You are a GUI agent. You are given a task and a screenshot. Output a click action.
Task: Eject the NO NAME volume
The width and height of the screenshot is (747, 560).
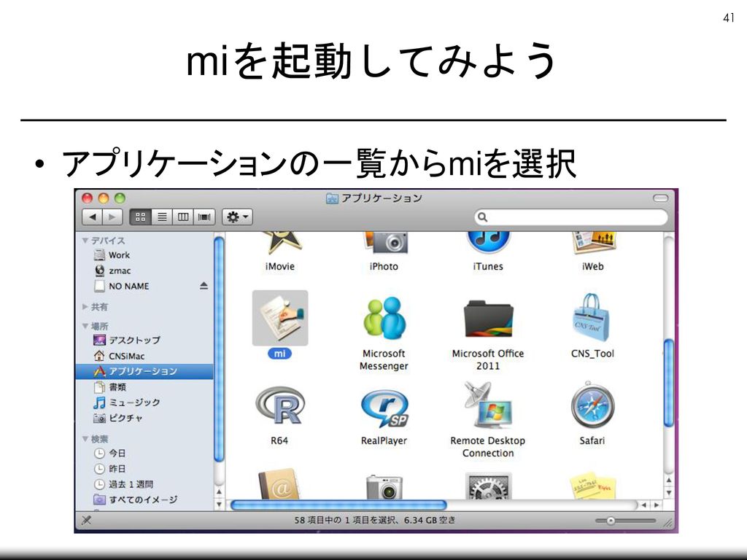click(x=204, y=286)
